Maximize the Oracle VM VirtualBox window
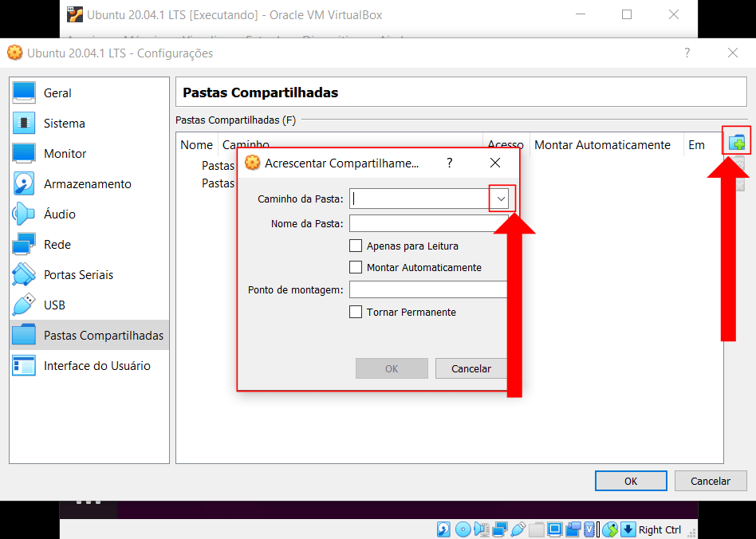 click(x=627, y=14)
